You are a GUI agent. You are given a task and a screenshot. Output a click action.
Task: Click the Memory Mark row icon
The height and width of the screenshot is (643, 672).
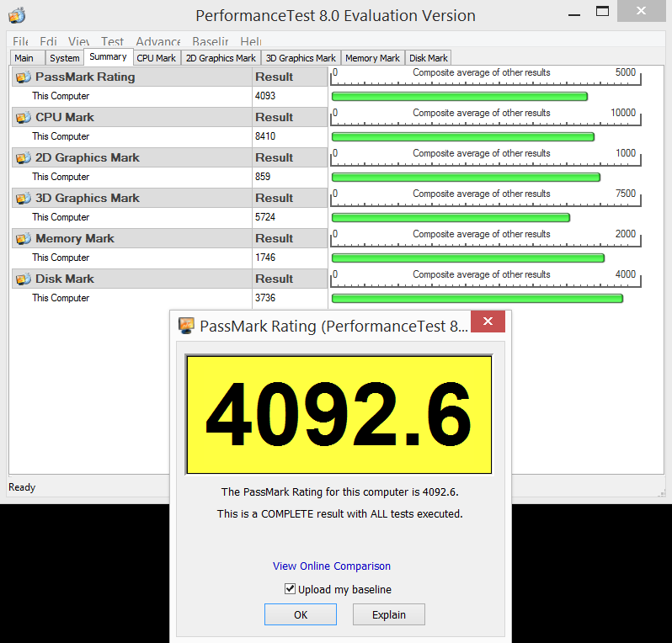(x=24, y=239)
